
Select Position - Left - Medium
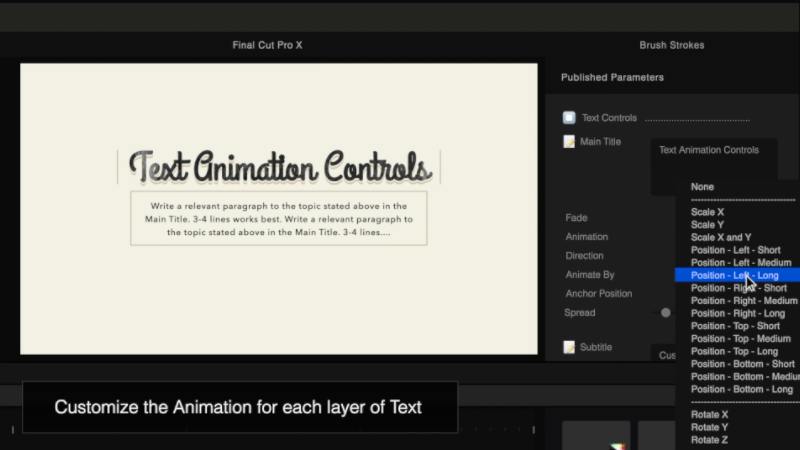(741, 263)
